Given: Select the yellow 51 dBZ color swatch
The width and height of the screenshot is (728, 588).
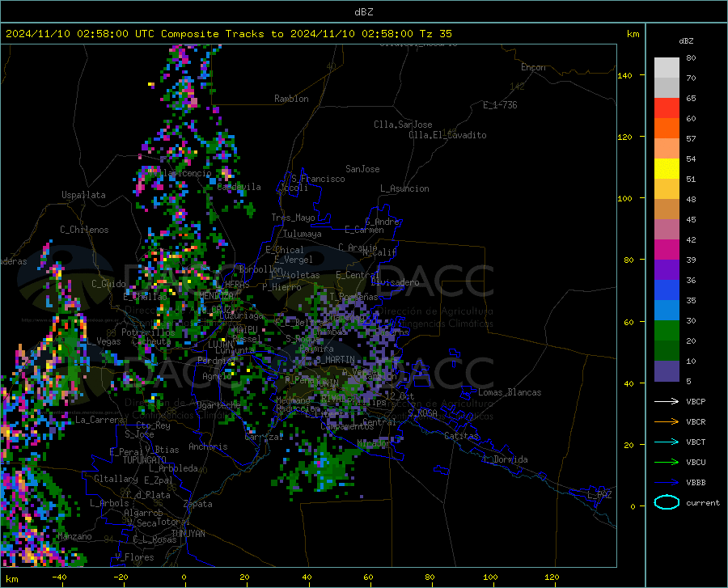Looking at the screenshot, I should pyautogui.click(x=667, y=169).
